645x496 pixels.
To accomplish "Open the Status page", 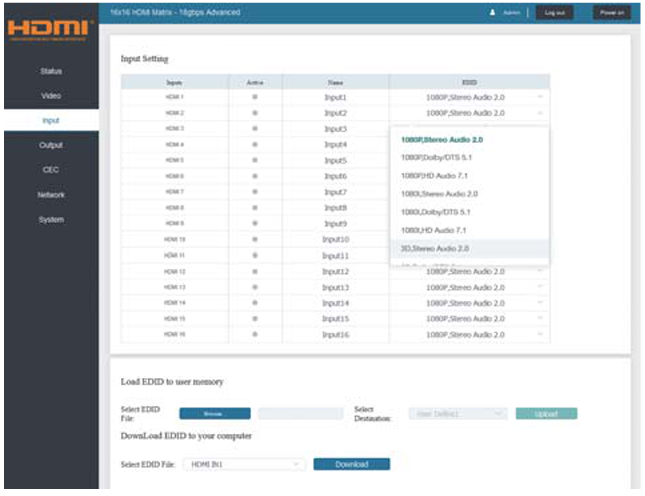I will (51, 71).
